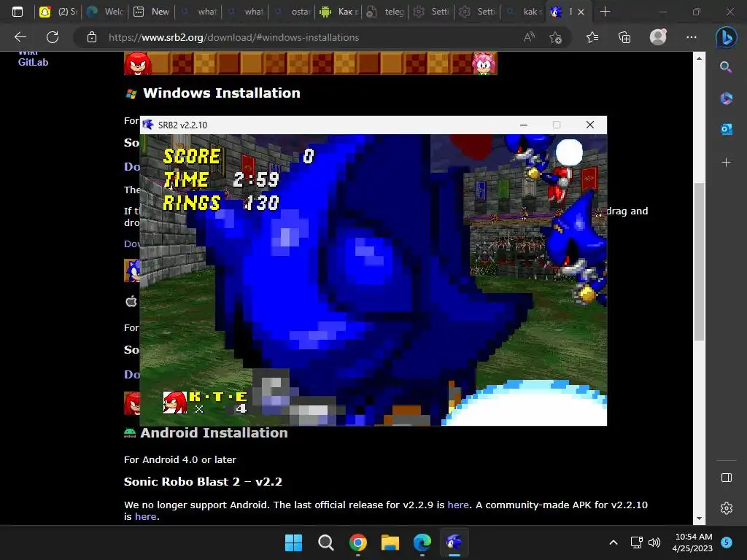Add a new app to Edge sidebar
This screenshot has height=560, width=747.
click(x=726, y=163)
